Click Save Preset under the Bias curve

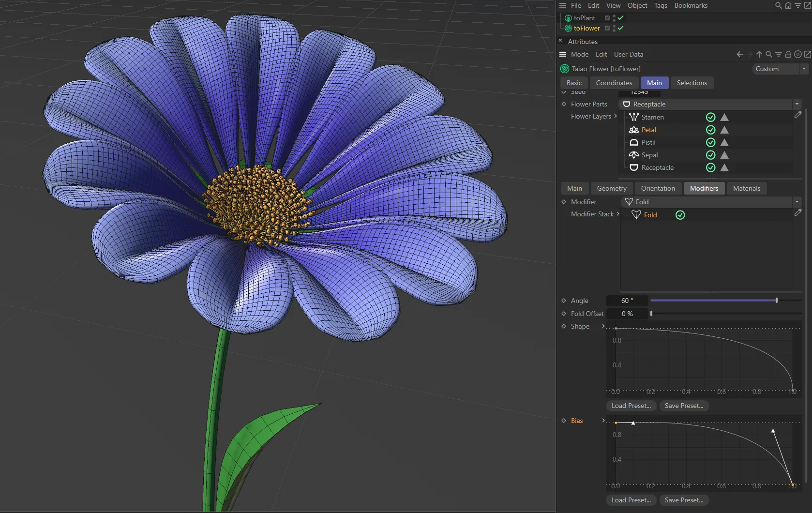pos(684,500)
